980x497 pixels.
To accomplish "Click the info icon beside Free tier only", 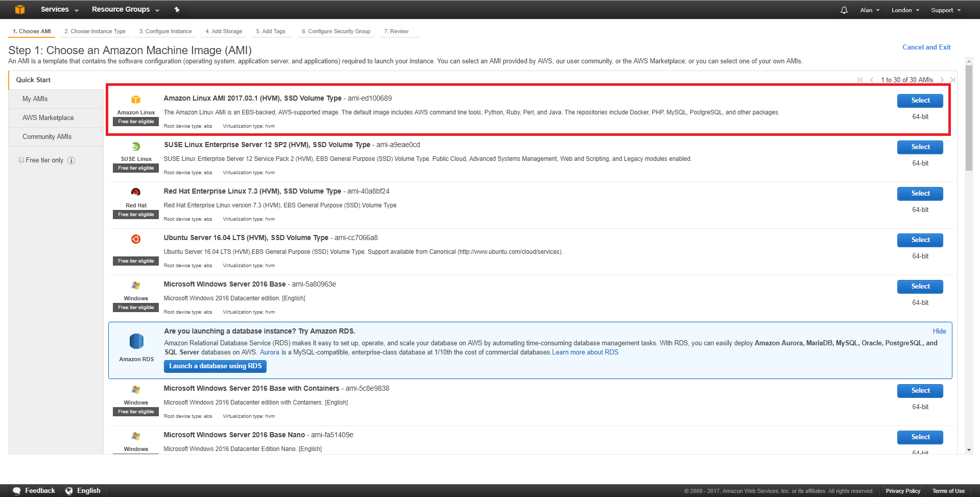I will (71, 160).
